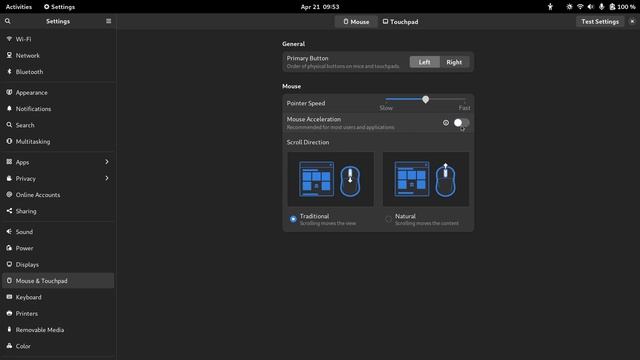This screenshot has height=360, width=640.
Task: Set primary button to Left
Action: tap(424, 62)
